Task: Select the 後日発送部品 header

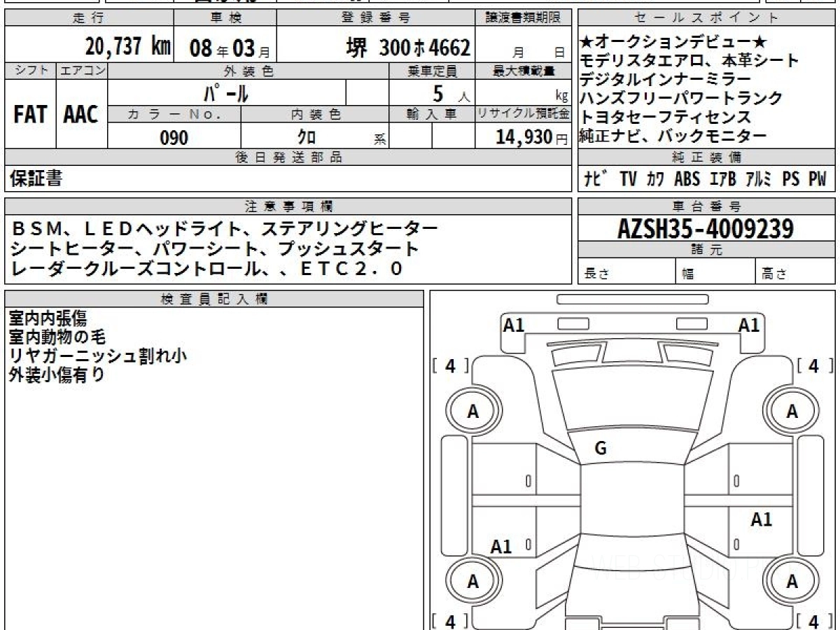Action: (288, 157)
